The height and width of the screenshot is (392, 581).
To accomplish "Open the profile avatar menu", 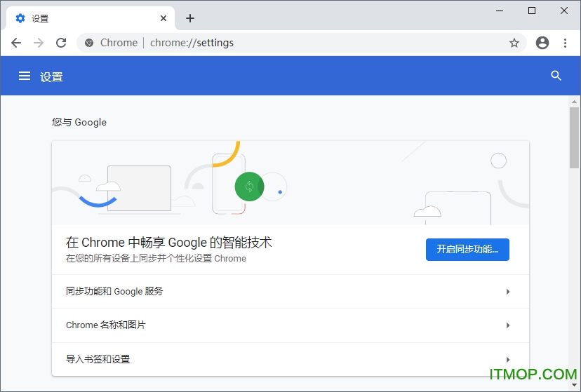I will tap(542, 43).
